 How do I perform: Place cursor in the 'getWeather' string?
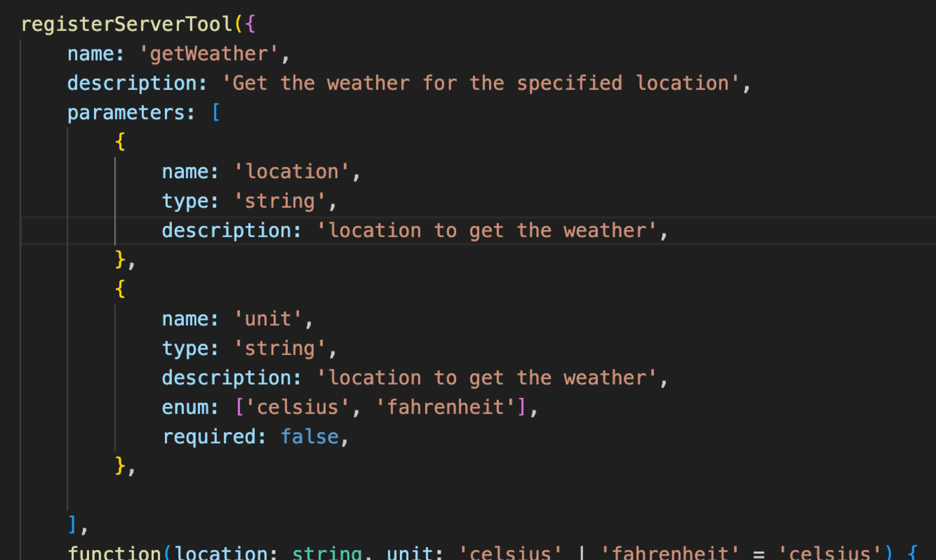coord(209,54)
